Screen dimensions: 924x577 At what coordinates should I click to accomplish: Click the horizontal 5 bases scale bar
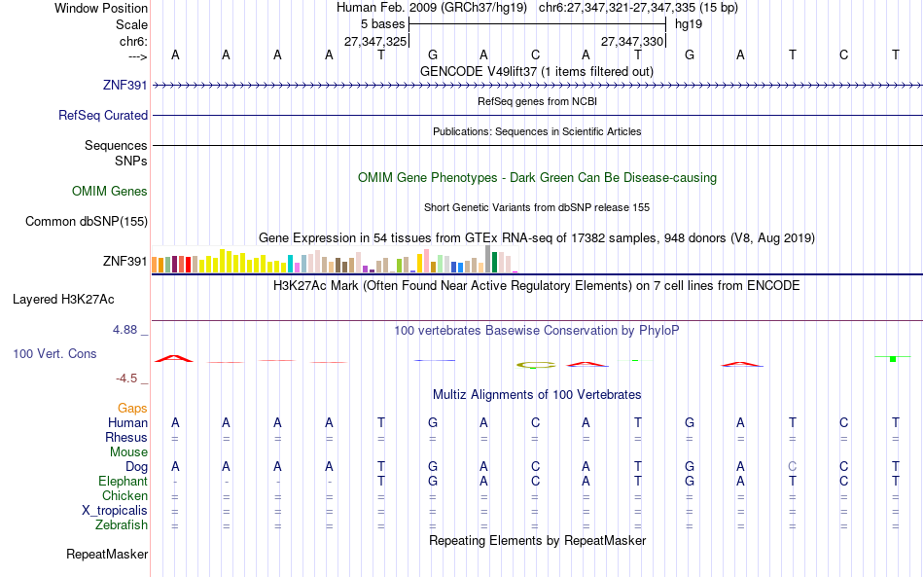point(538,24)
